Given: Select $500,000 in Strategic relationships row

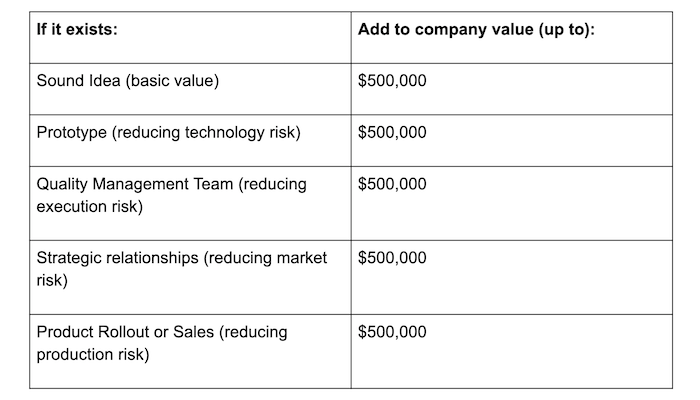Looking at the screenshot, I should click(x=392, y=258).
